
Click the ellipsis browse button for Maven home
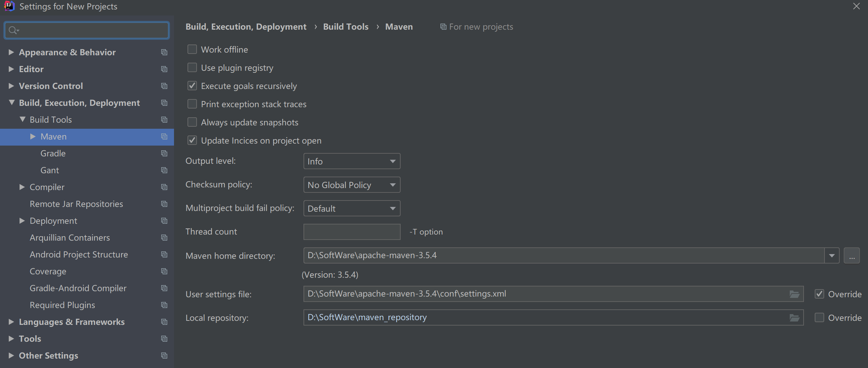852,256
